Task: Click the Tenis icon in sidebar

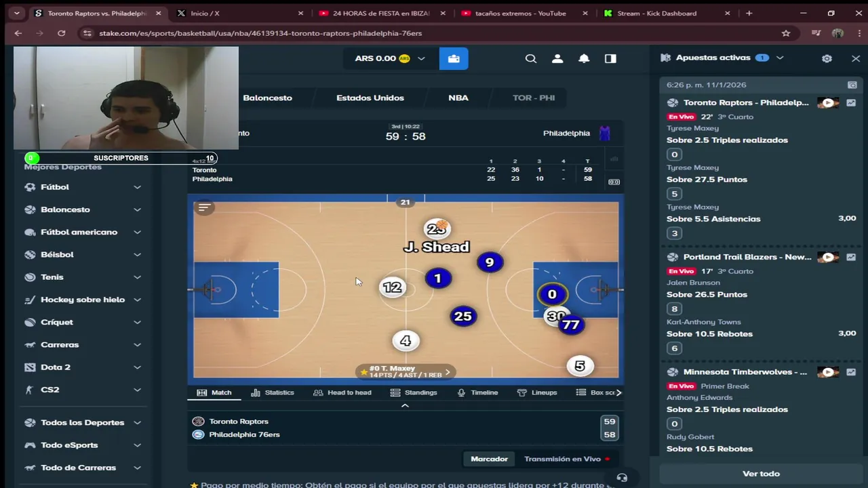Action: (30, 277)
